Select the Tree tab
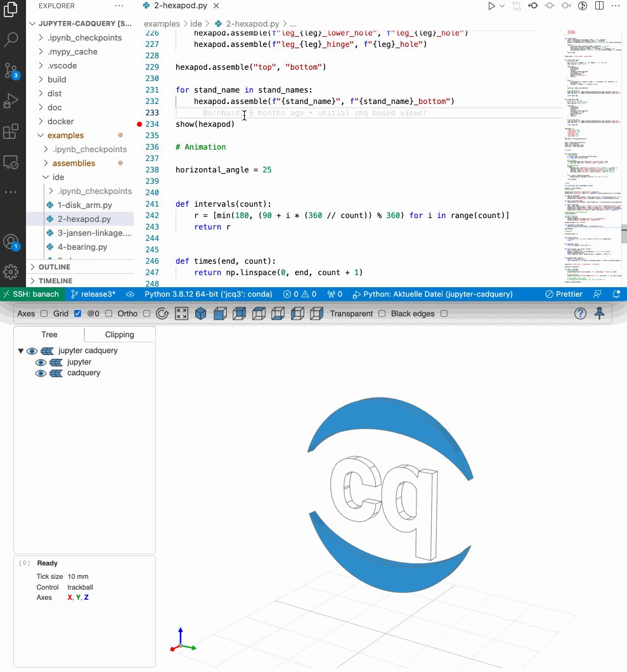Viewport: 627px width, 672px height. click(x=49, y=335)
